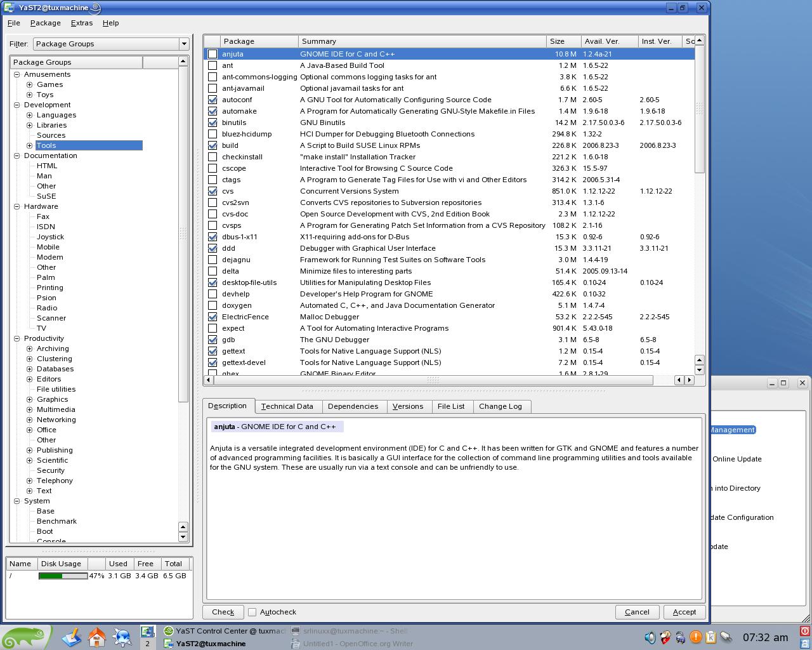Screen dimensions: 812x650
Task: Expand the Libraries subgroup
Action: tap(29, 125)
